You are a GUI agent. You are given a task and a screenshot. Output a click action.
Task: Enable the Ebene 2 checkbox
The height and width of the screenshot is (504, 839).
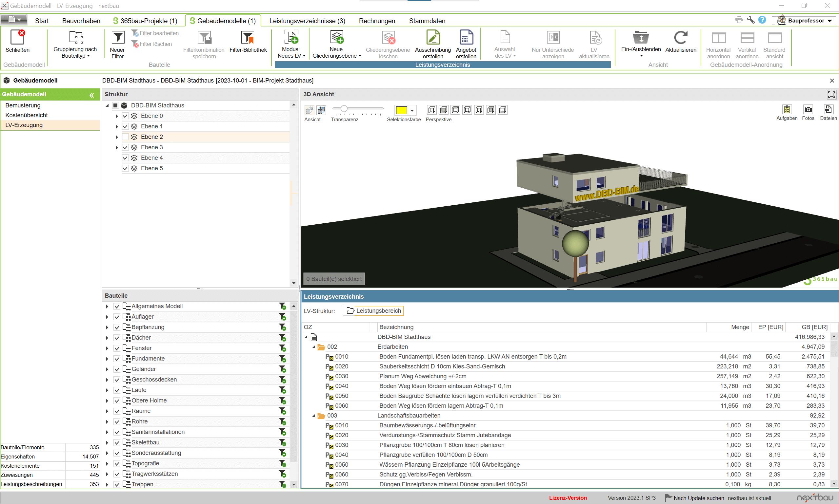click(125, 137)
